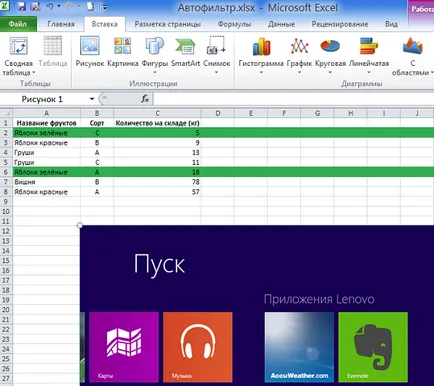The image size is (434, 386).
Task: Save the workbook via quick access toolbar
Action: (x=21, y=6)
